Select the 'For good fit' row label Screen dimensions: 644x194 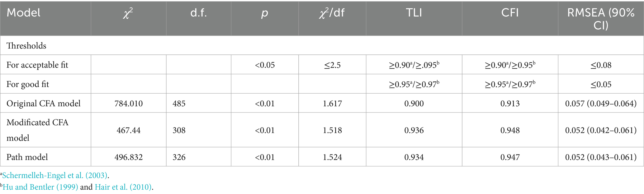pos(28,84)
